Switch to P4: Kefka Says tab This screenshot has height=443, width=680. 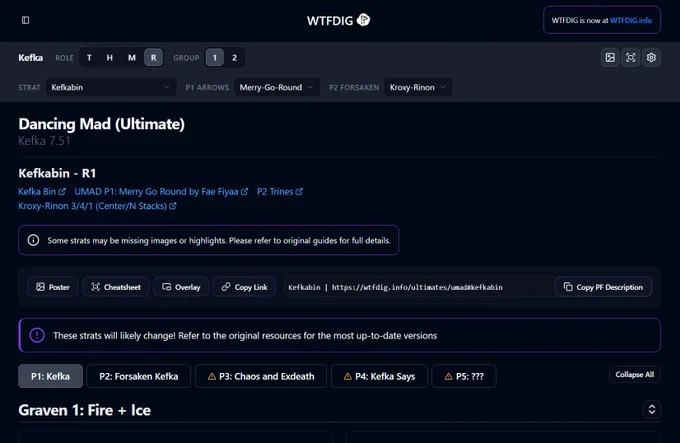pyautogui.click(x=379, y=376)
